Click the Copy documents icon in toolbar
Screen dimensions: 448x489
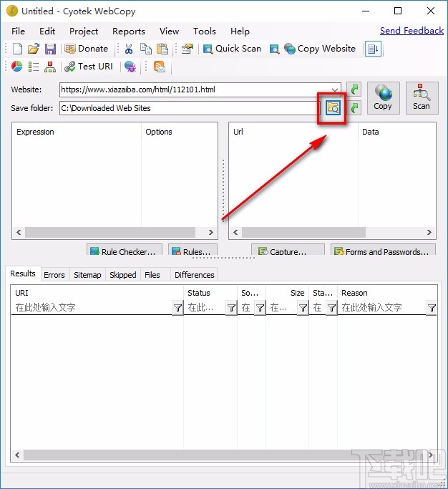click(x=145, y=49)
